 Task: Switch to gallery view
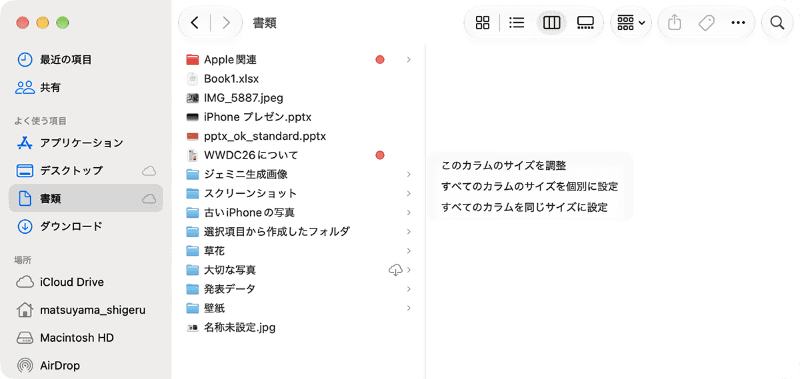pos(585,23)
